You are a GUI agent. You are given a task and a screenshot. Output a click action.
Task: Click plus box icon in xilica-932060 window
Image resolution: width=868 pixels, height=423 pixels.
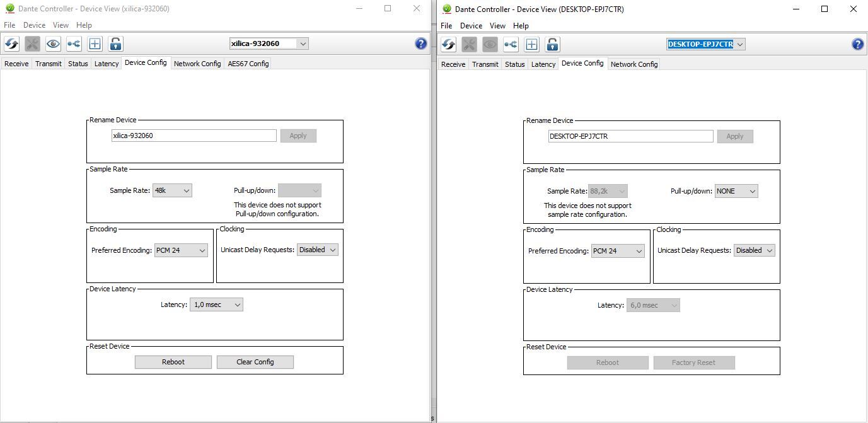pos(95,43)
